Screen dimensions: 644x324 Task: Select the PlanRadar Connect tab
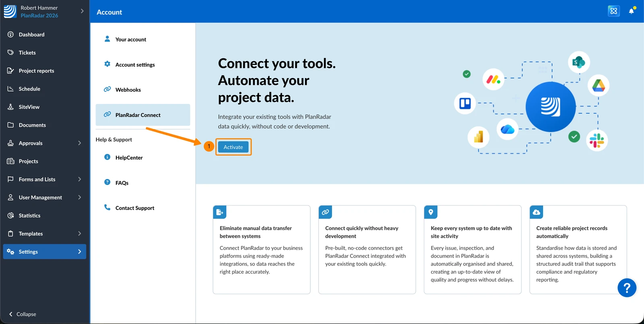point(143,115)
